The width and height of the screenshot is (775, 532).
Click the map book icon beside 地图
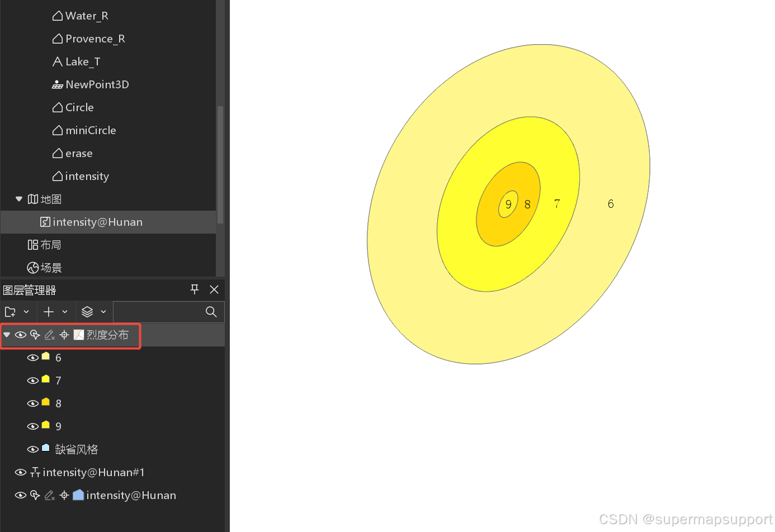(x=33, y=199)
